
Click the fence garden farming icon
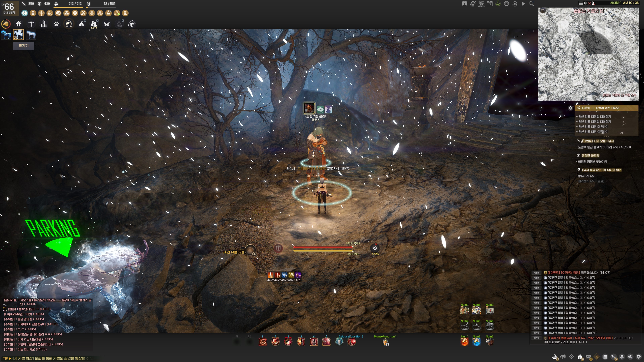pos(44,24)
